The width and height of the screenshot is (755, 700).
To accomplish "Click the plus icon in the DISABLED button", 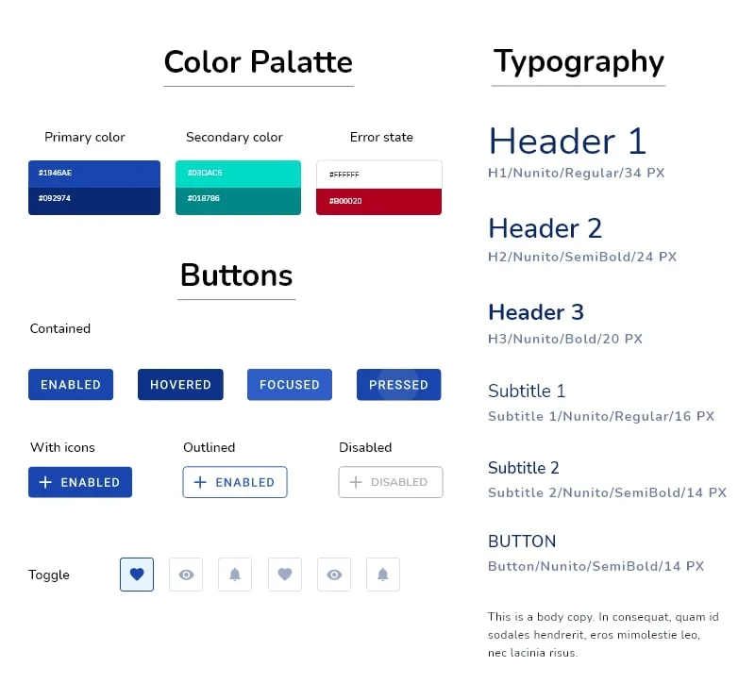I will [x=354, y=482].
